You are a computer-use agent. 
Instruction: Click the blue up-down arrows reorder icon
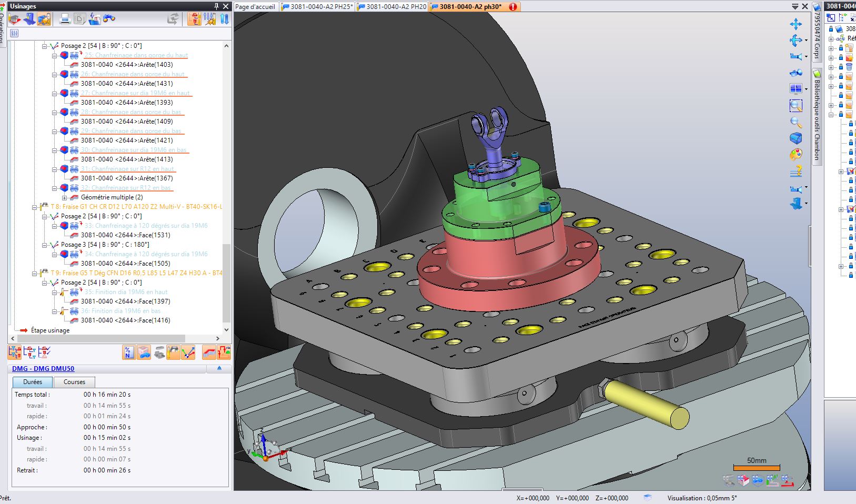pyautogui.click(x=225, y=19)
